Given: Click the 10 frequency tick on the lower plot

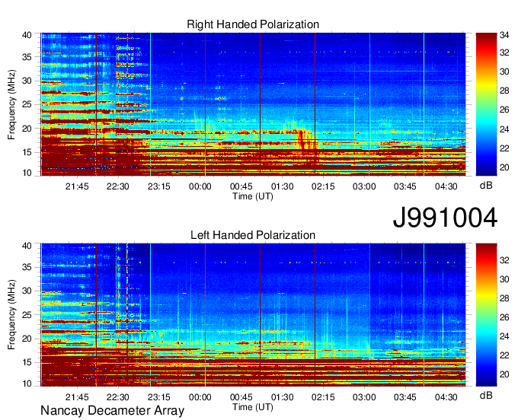Looking at the screenshot, I should [x=27, y=384].
